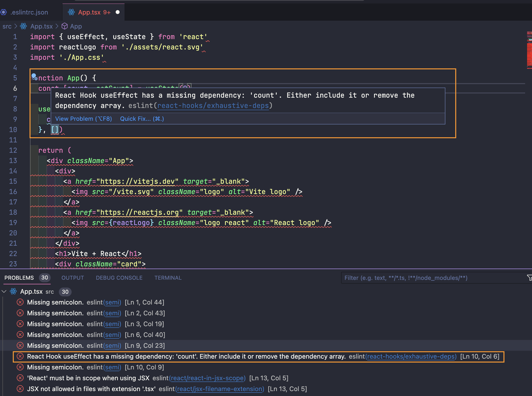Click the React icon on App.tsx tab
The image size is (532, 396).
pyautogui.click(x=71, y=12)
